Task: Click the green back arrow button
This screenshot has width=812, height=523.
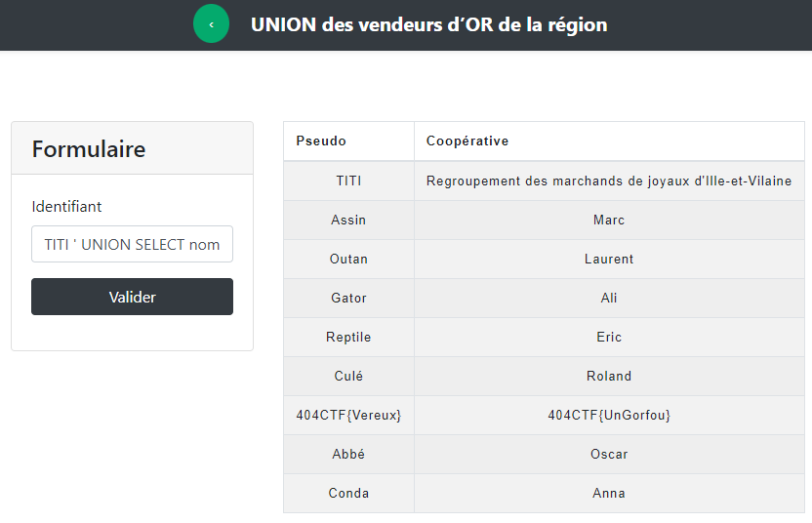Action: tap(211, 24)
